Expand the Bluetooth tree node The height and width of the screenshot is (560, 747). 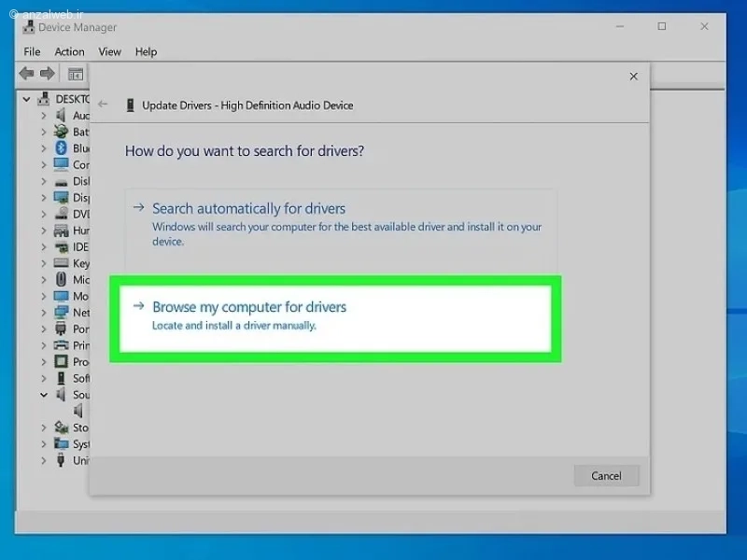(43, 148)
